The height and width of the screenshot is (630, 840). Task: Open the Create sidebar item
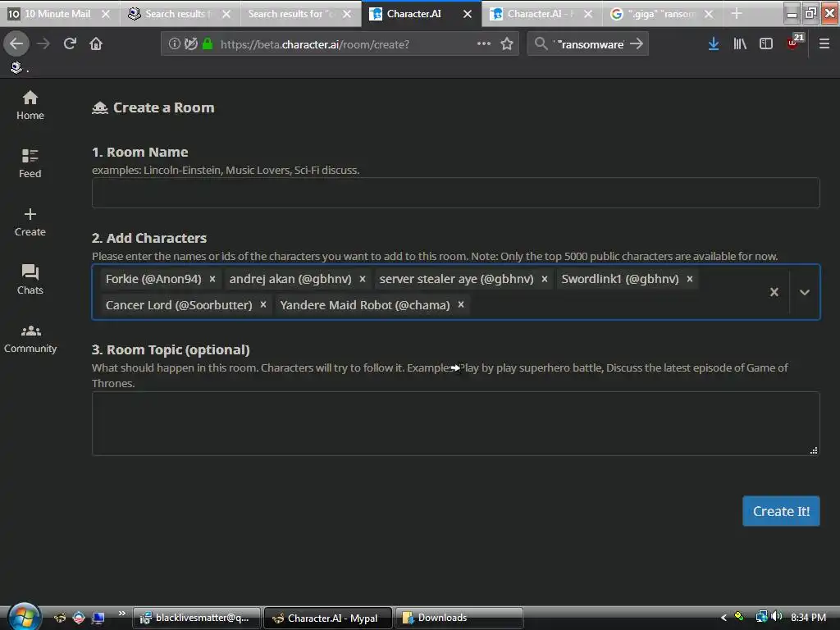click(30, 221)
